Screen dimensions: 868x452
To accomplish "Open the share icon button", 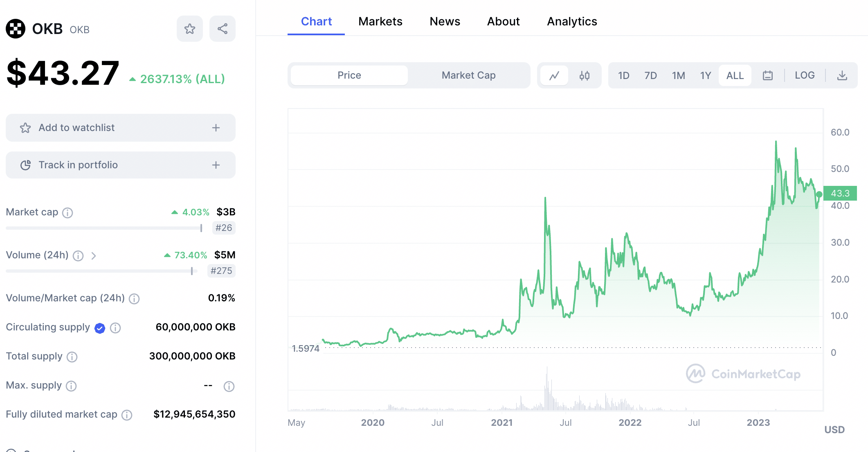I will pyautogui.click(x=223, y=29).
